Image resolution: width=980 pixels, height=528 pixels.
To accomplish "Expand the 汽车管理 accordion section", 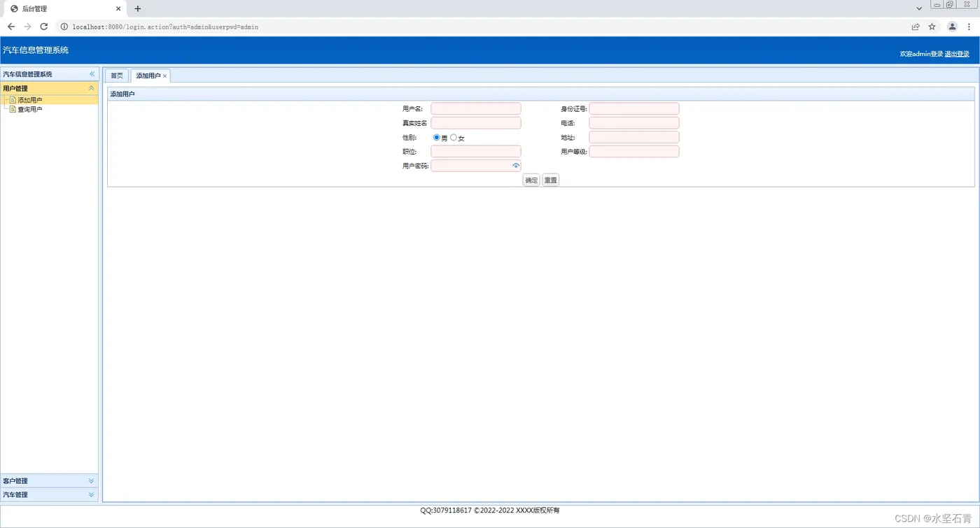I will click(x=92, y=494).
